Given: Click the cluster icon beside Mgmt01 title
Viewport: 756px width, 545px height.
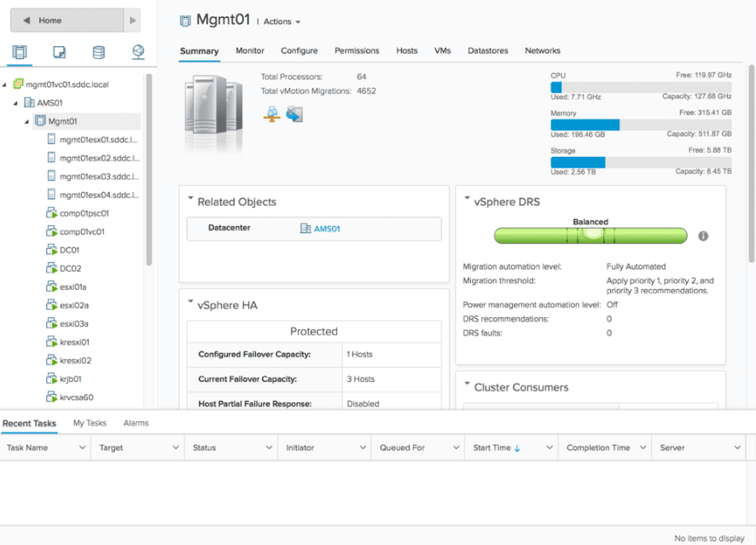Looking at the screenshot, I should point(185,20).
